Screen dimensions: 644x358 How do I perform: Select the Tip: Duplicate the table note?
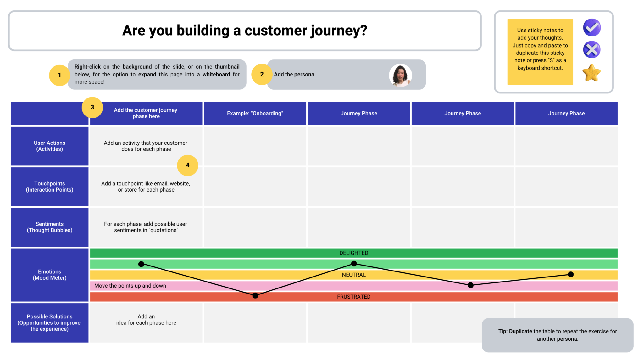(x=557, y=335)
